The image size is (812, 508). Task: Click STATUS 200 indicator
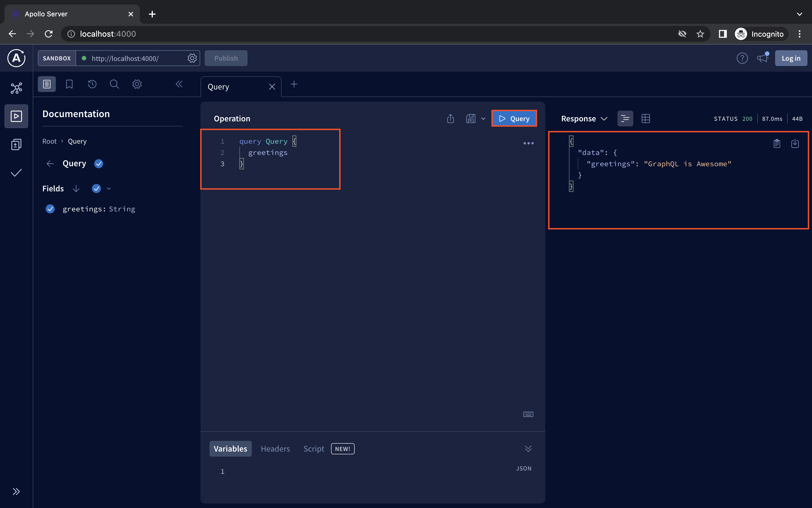click(x=733, y=119)
